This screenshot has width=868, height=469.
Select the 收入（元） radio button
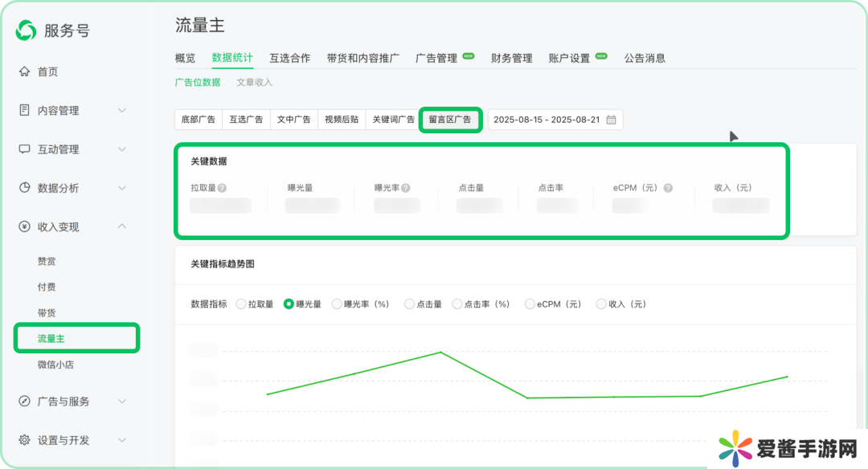pyautogui.click(x=601, y=304)
